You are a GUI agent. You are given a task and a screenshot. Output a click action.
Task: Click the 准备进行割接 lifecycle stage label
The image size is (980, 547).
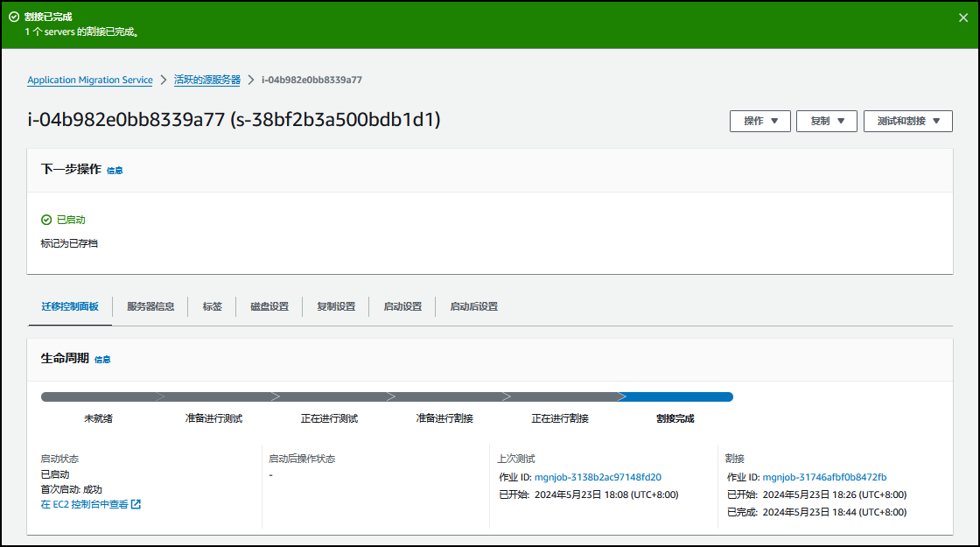click(x=444, y=419)
